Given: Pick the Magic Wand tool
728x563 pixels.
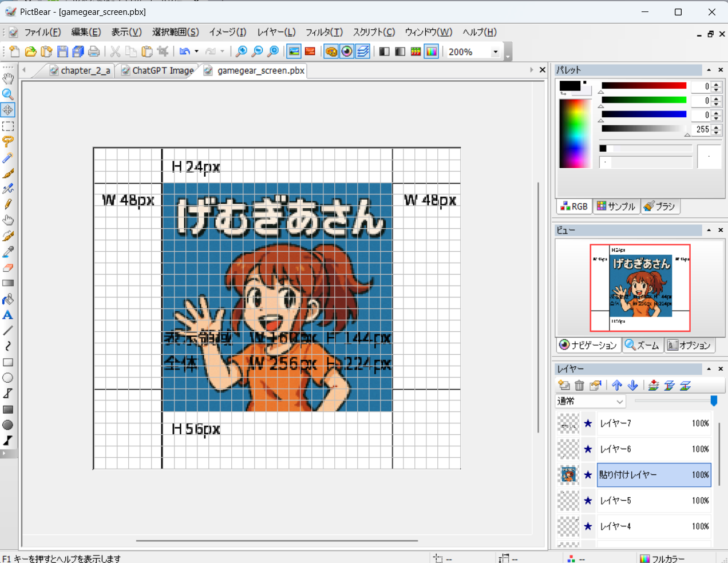Looking at the screenshot, I should 8,157.
